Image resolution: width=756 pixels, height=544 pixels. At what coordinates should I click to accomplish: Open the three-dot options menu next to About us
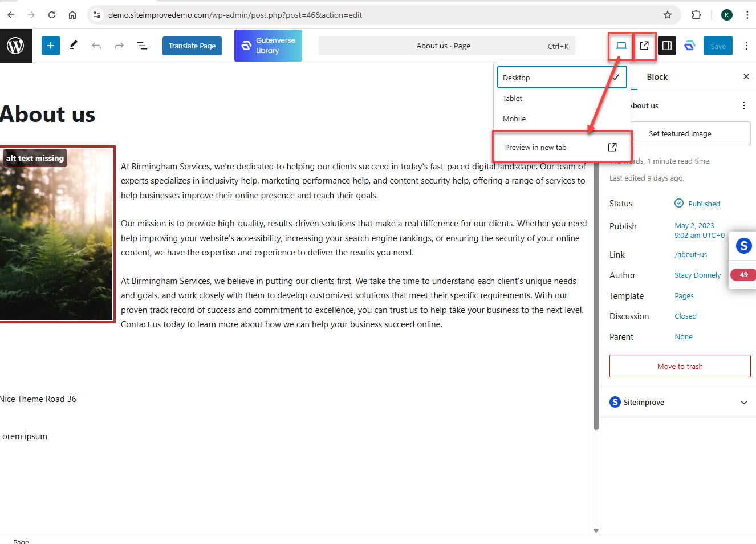tap(744, 105)
